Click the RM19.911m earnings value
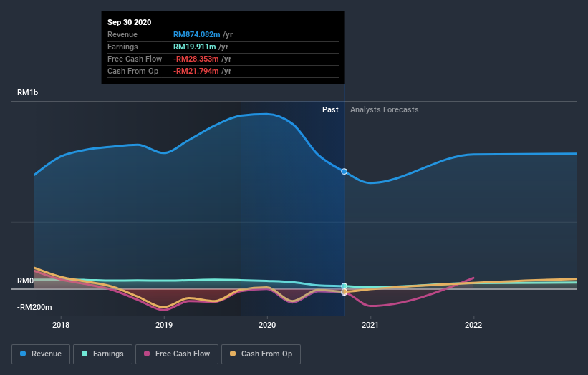Image resolution: width=588 pixels, height=375 pixels. click(195, 47)
